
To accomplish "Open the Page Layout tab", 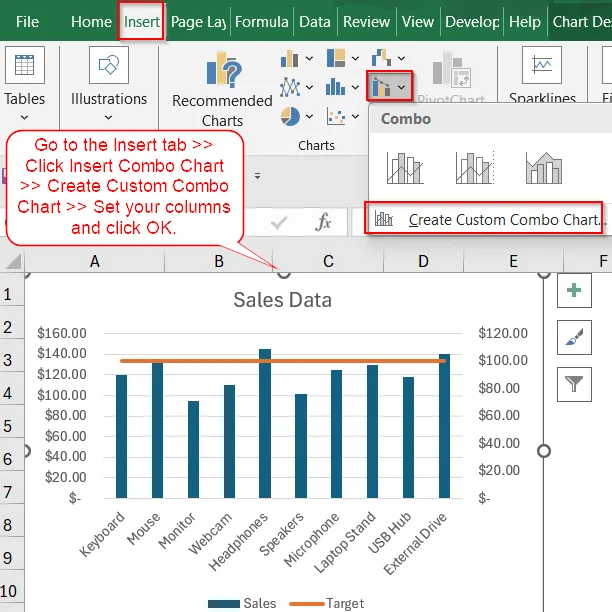I will 198,22.
